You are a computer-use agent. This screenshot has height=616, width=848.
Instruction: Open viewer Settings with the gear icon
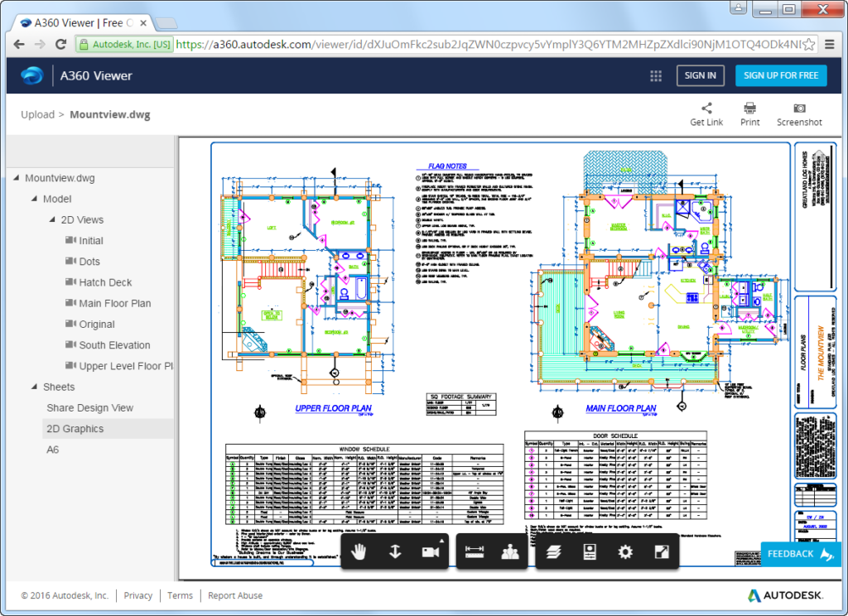(624, 551)
